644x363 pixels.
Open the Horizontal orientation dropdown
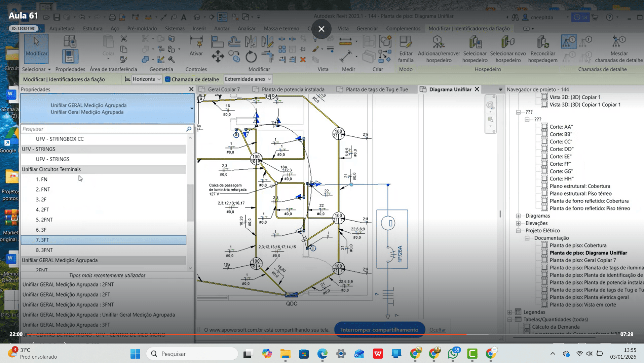[147, 79]
